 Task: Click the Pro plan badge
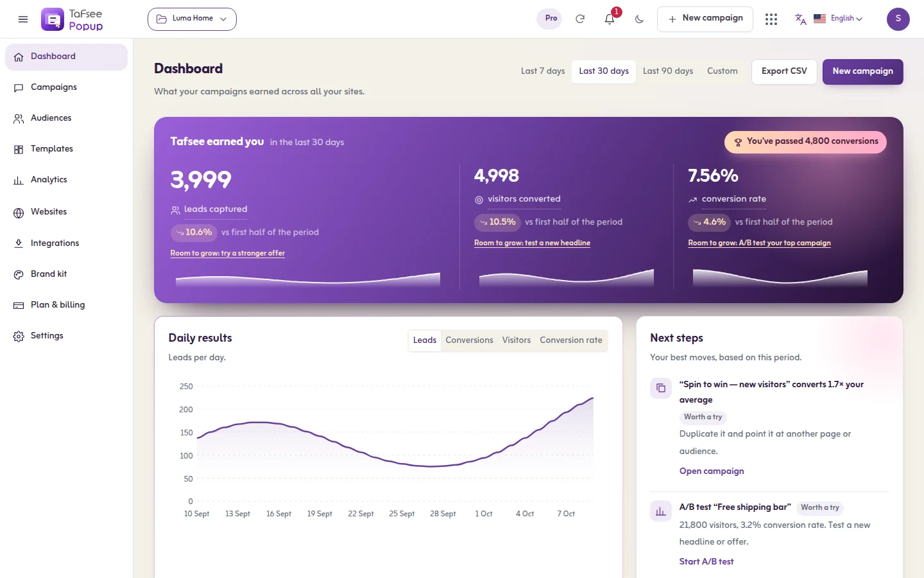(551, 19)
